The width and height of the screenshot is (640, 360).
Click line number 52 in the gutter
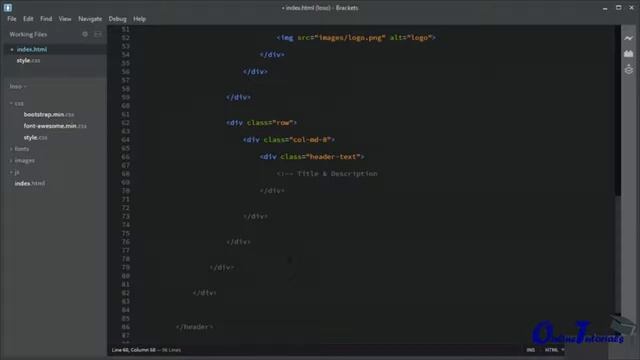click(x=125, y=38)
